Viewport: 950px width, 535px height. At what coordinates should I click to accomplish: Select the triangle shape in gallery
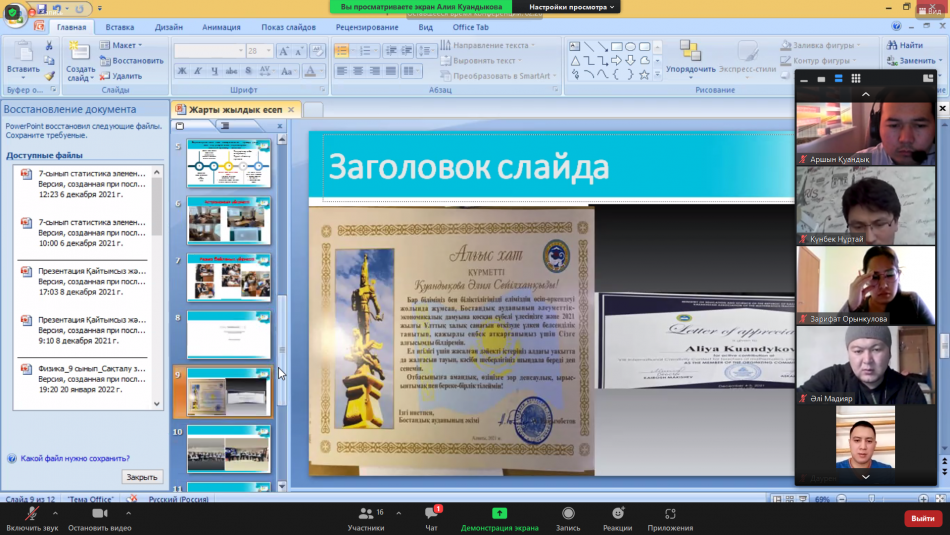tap(575, 61)
